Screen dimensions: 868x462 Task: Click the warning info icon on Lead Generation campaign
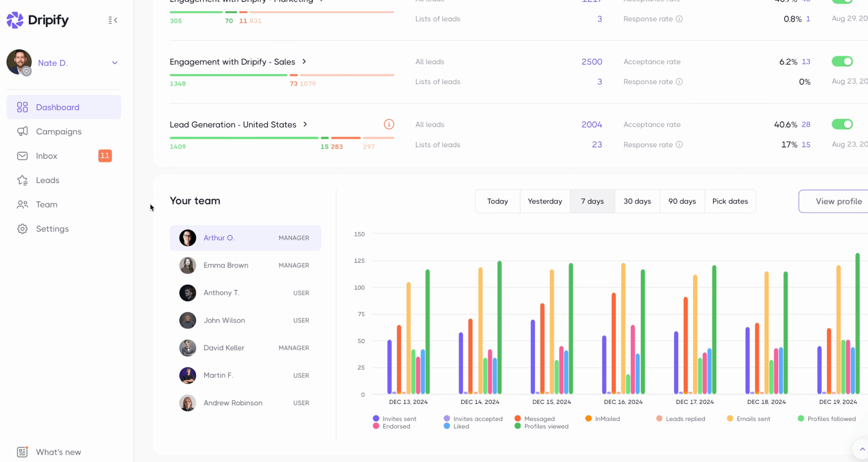pyautogui.click(x=389, y=124)
